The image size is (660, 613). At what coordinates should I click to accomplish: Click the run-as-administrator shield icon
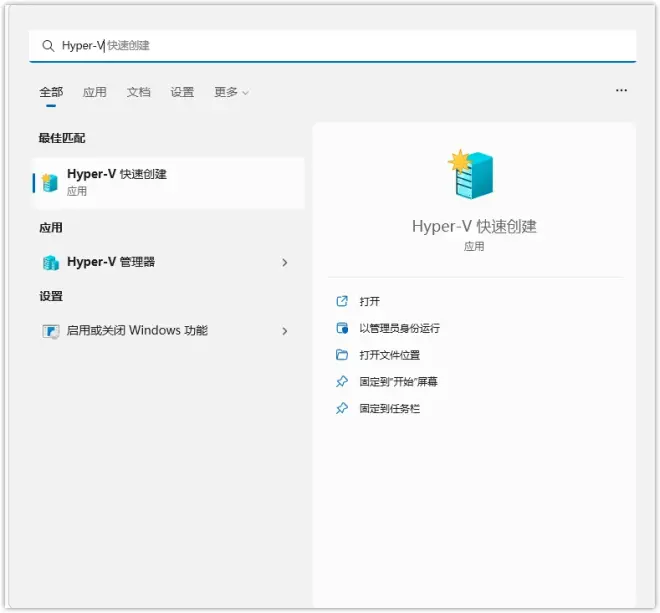click(342, 328)
